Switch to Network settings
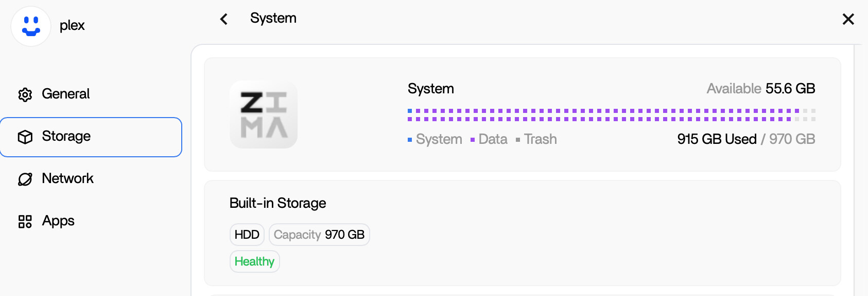868x296 pixels. point(67,178)
